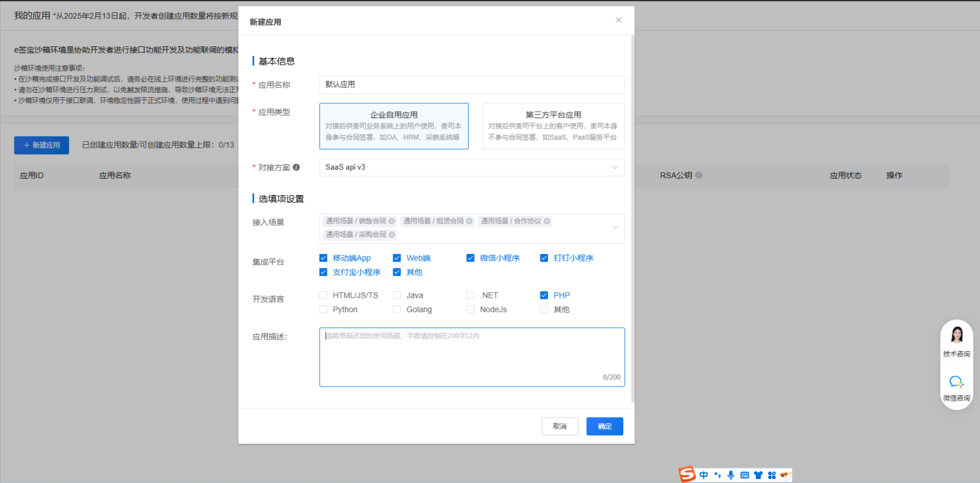Click the Sogou microphone voice input icon

(x=730, y=475)
